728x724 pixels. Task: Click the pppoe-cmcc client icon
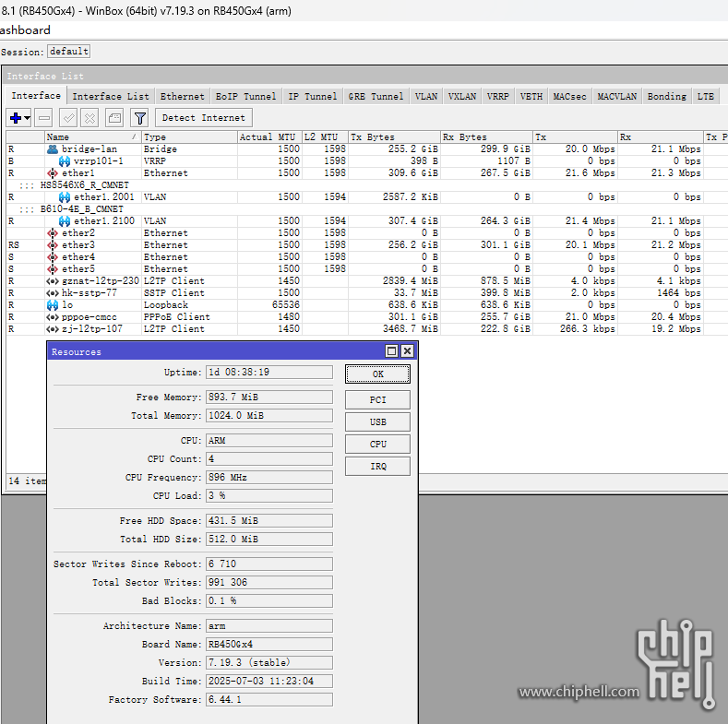coord(53,317)
